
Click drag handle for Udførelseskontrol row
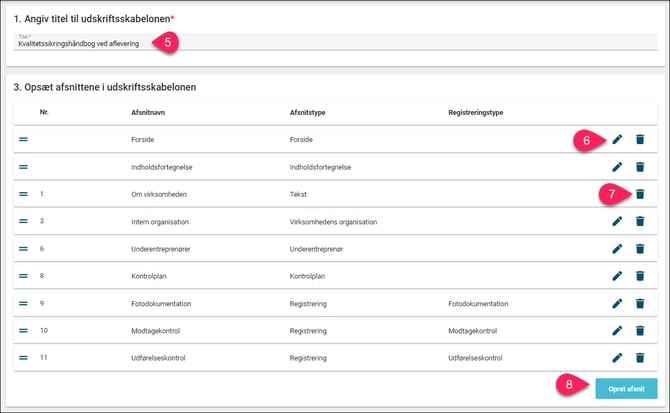(23, 357)
